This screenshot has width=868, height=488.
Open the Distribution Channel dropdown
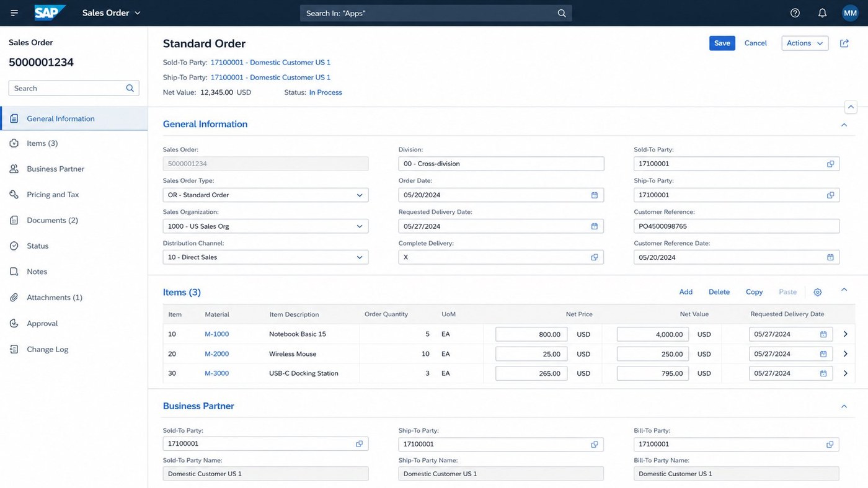click(x=265, y=257)
